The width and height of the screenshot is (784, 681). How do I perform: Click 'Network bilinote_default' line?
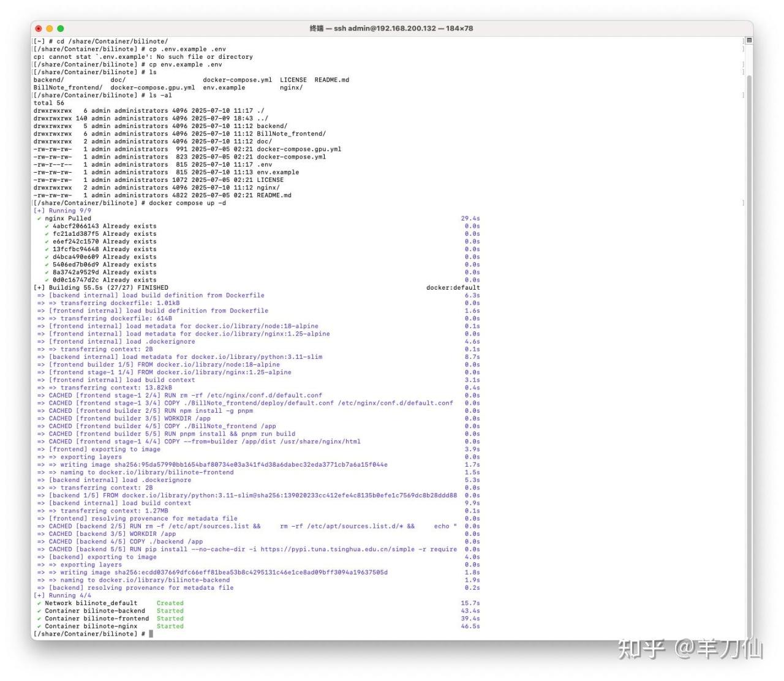coord(87,603)
